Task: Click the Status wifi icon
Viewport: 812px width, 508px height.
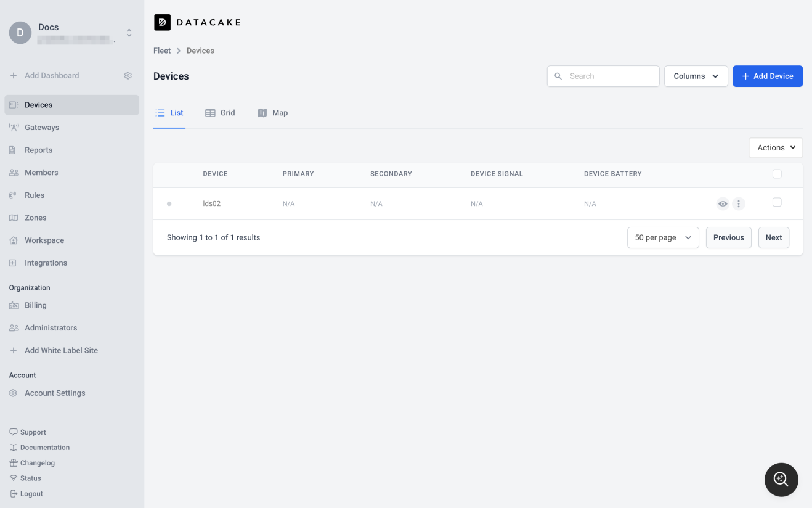Action: click(x=14, y=478)
